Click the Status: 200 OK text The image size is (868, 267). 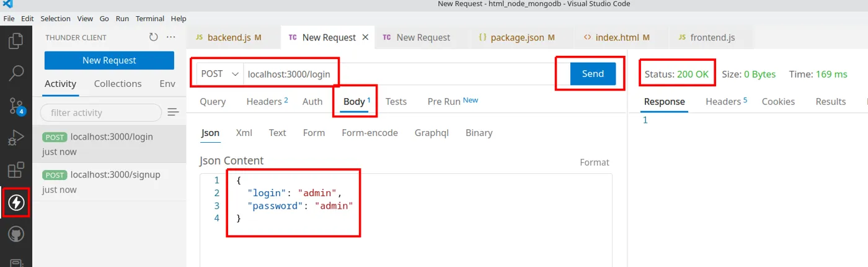[x=676, y=74]
